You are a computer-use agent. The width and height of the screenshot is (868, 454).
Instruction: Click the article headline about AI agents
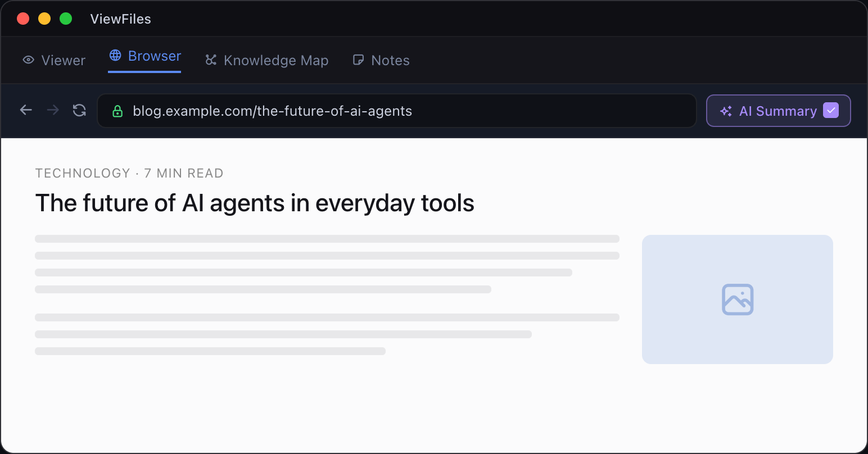pyautogui.click(x=255, y=203)
